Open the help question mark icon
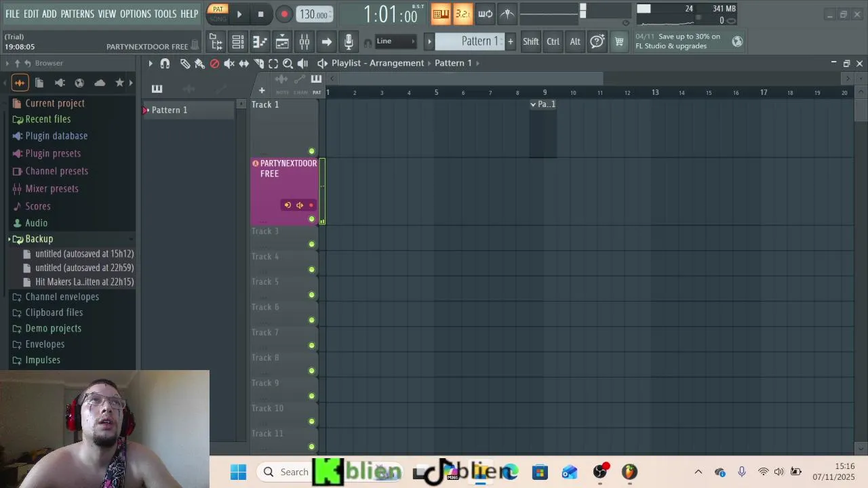Image resolution: width=868 pixels, height=488 pixels. [x=597, y=41]
